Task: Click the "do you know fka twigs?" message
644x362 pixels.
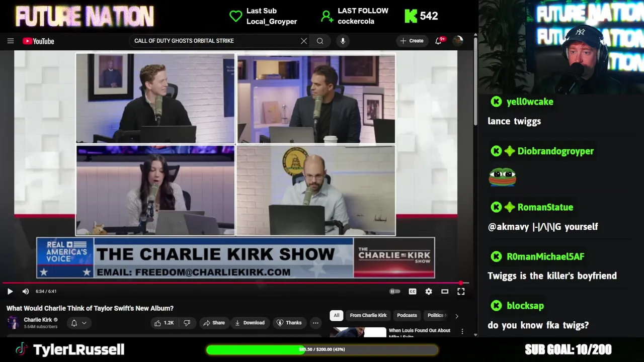Action: 538,325
